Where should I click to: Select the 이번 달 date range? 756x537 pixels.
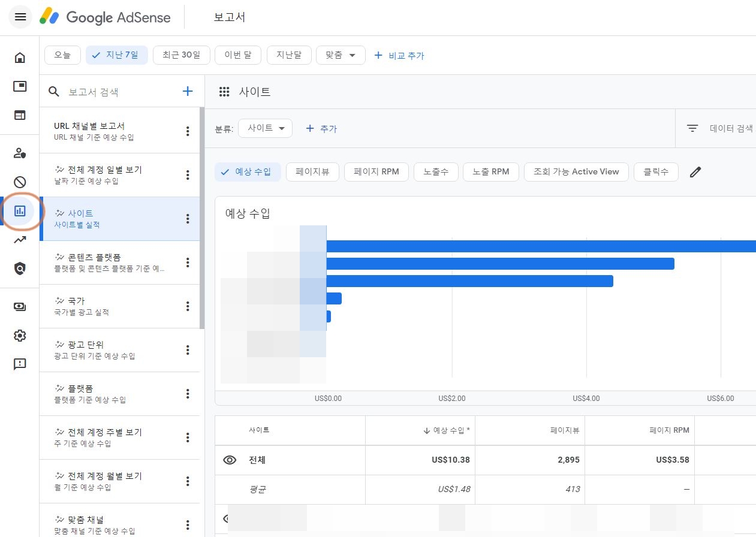tap(238, 55)
